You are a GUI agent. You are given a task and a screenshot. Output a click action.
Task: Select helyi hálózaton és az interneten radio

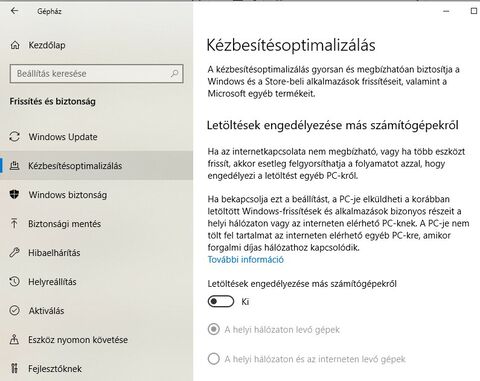[x=214, y=359]
